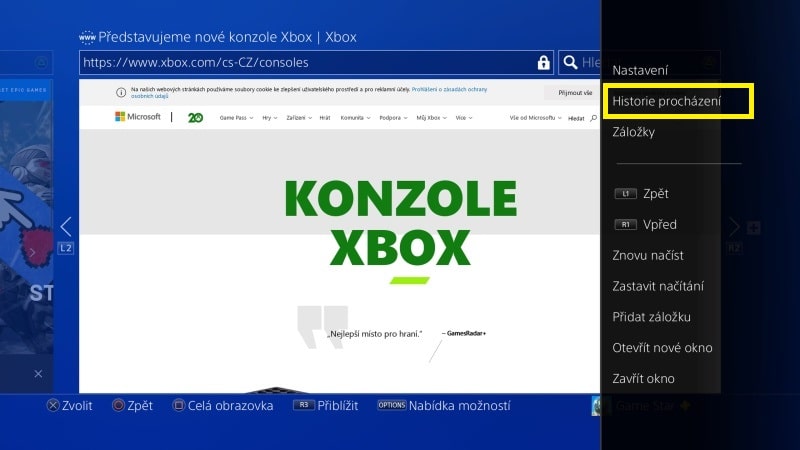Click the Microsoft logo on the page

[x=138, y=117]
